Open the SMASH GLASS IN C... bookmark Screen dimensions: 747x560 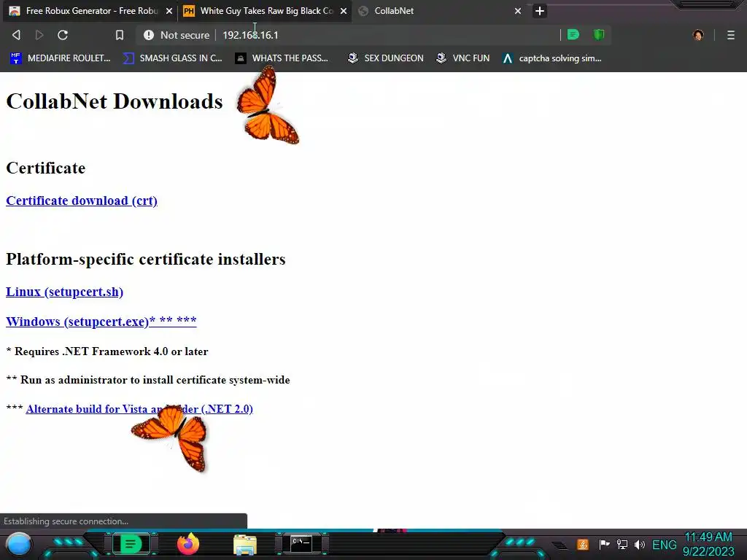point(172,58)
